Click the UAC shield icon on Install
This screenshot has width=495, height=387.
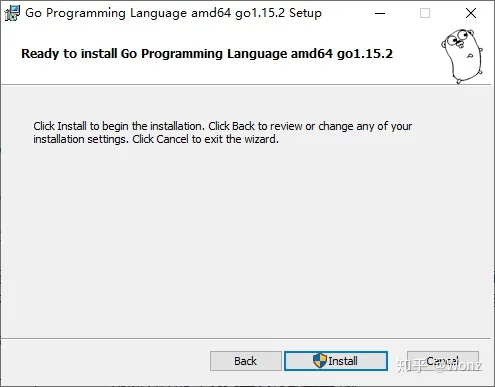pyautogui.click(x=320, y=361)
